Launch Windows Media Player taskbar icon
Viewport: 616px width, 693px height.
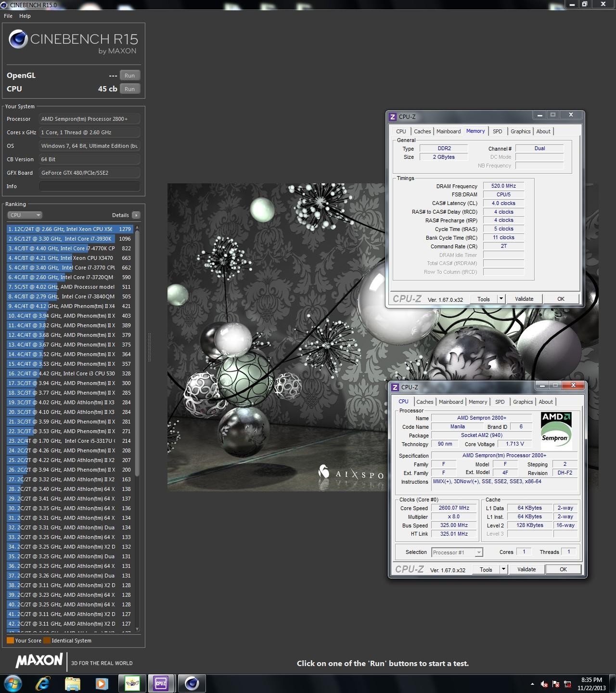point(102,683)
